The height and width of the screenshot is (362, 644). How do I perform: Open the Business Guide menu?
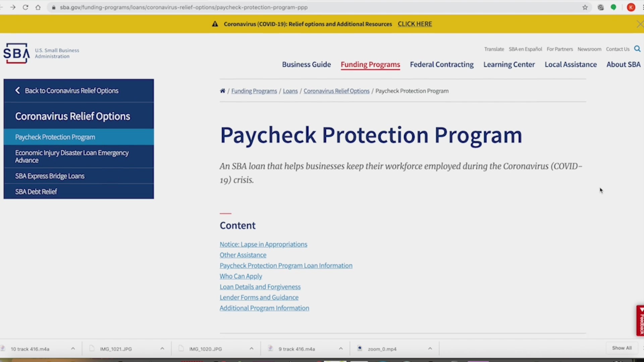306,64
